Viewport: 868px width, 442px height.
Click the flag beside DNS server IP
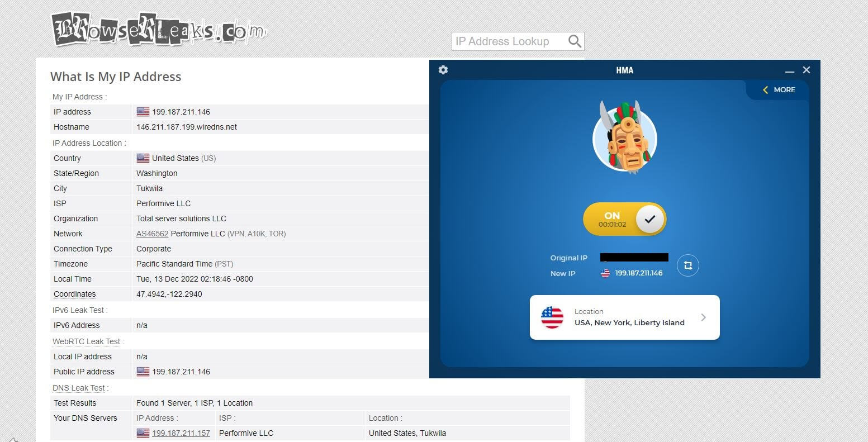click(x=143, y=433)
